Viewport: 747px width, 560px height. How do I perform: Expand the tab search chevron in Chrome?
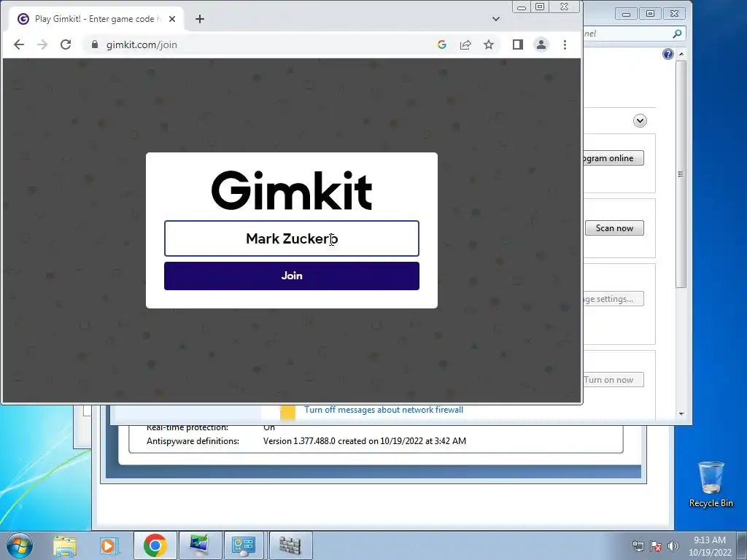[496, 19]
